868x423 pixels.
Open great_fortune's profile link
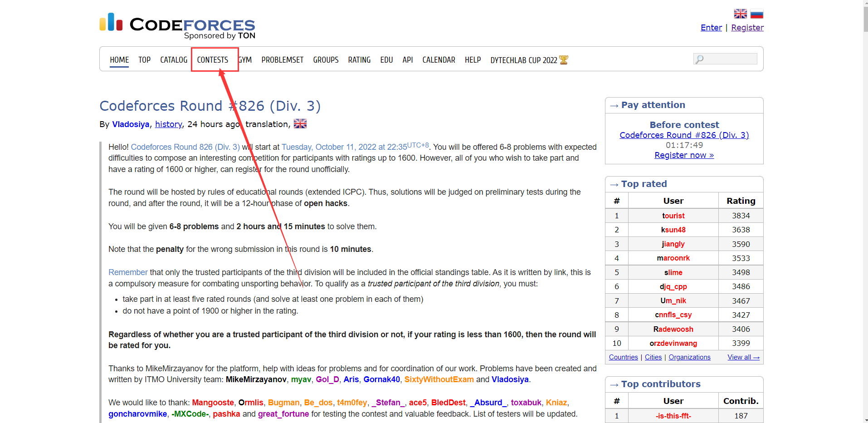(283, 414)
